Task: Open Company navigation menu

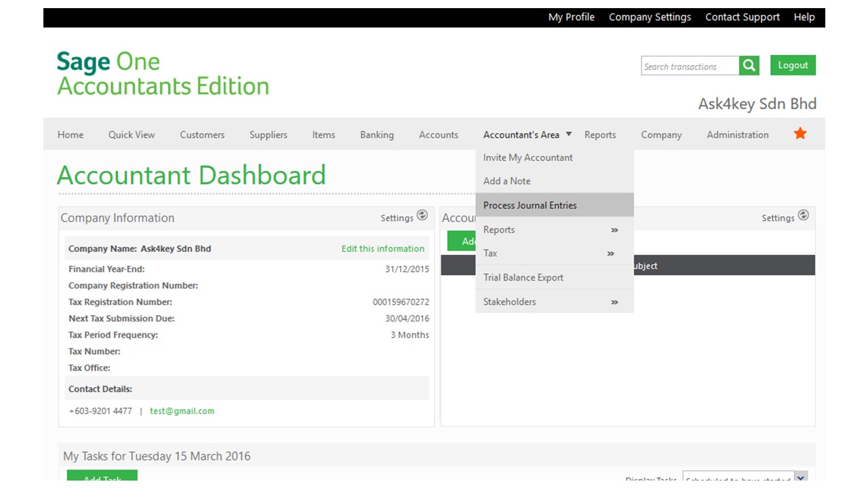Action: click(x=661, y=134)
